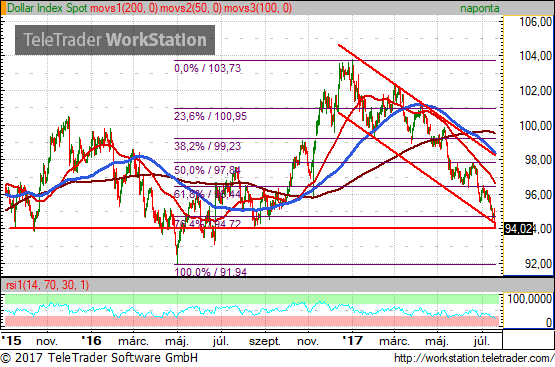Click the current price tag 94,02
Image resolution: width=555 pixels, height=367 pixels.
(518, 229)
